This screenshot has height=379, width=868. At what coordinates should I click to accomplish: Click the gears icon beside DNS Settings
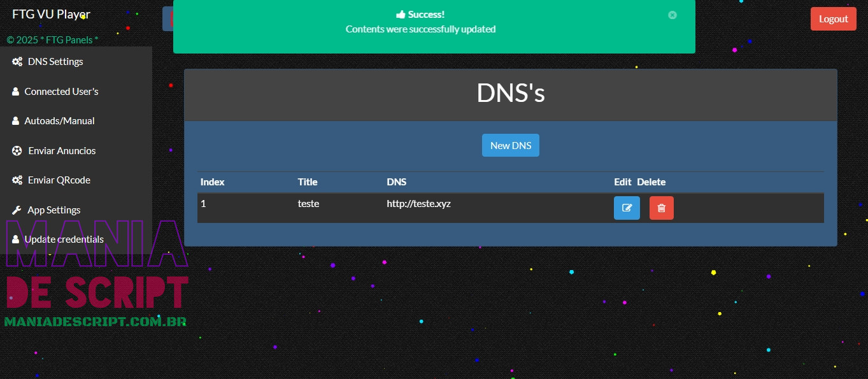pos(17,62)
